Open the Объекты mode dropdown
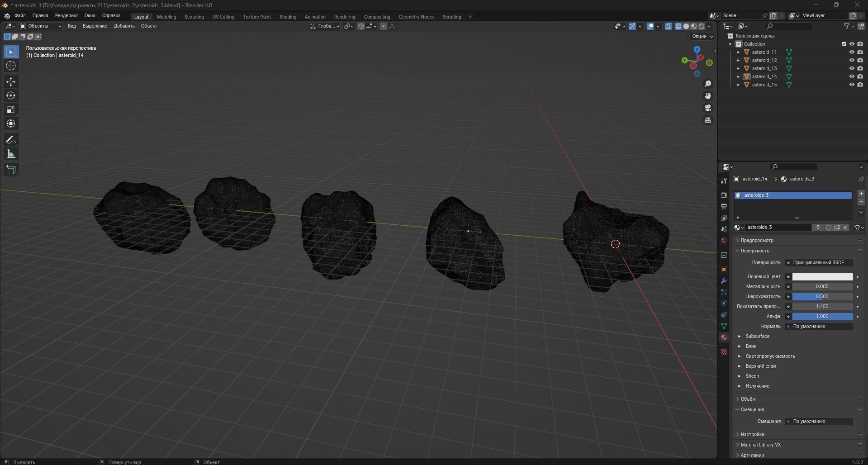868x465 pixels. coord(41,26)
